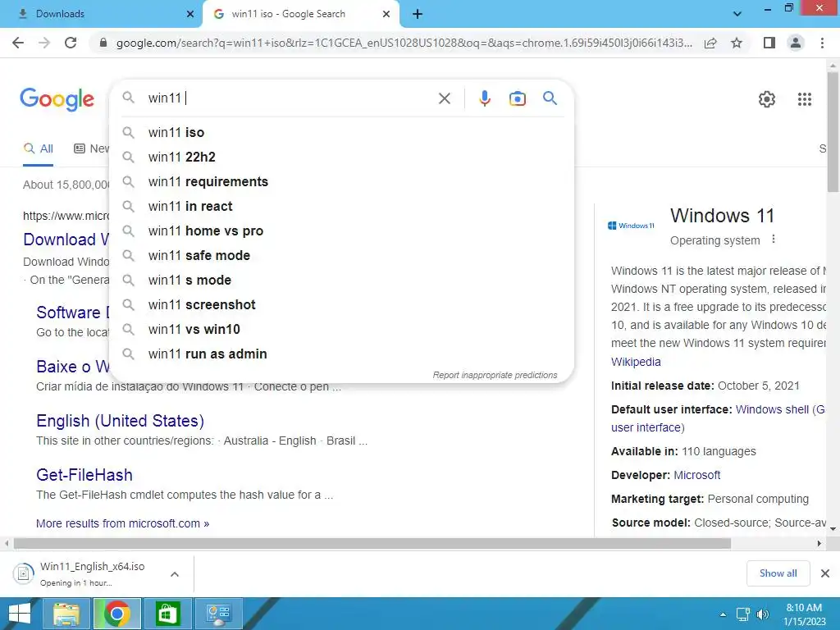Image resolution: width=840 pixels, height=630 pixels.
Task: Go back to the previous page
Action: [x=18, y=43]
